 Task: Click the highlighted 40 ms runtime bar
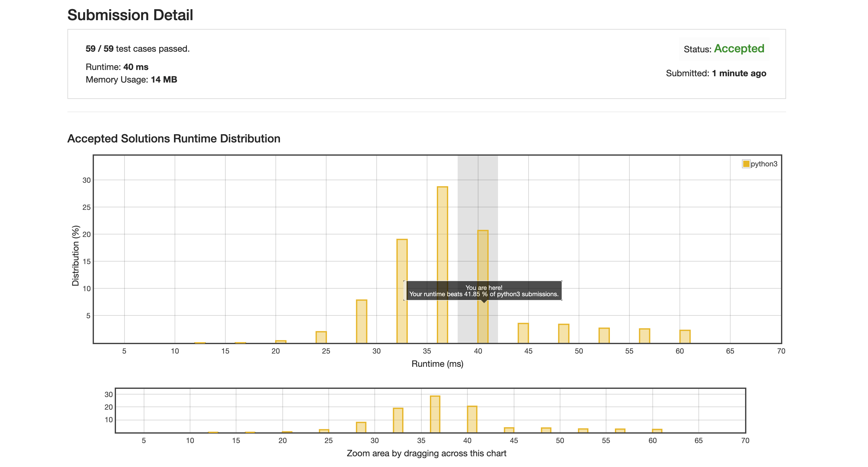click(483, 256)
